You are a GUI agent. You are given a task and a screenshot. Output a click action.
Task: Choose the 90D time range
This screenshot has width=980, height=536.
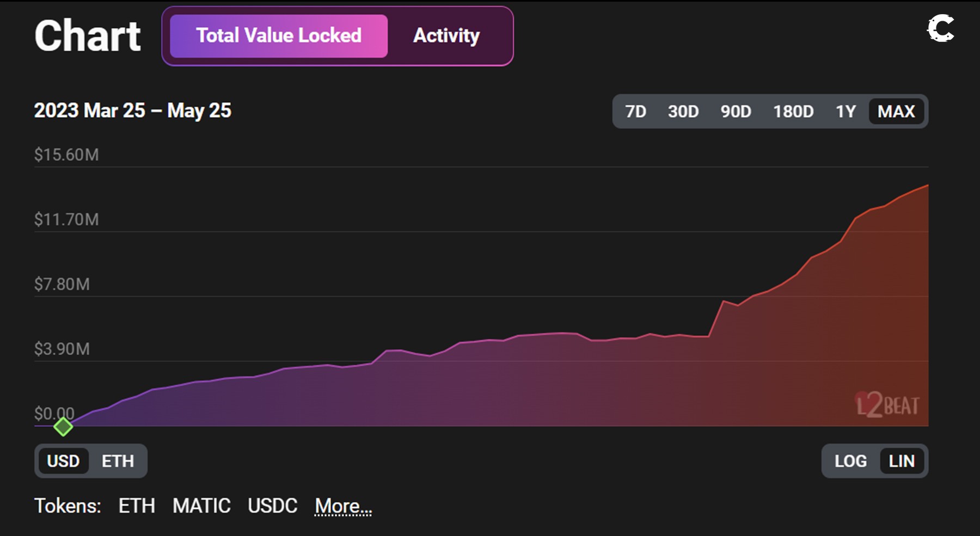click(x=736, y=112)
